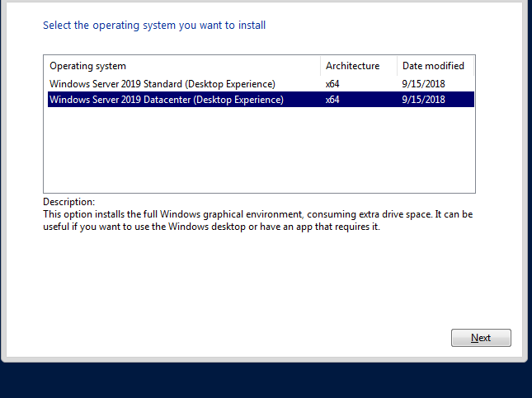This screenshot has height=398, width=532.
Task: Click the Description label
Action: pyautogui.click(x=69, y=202)
